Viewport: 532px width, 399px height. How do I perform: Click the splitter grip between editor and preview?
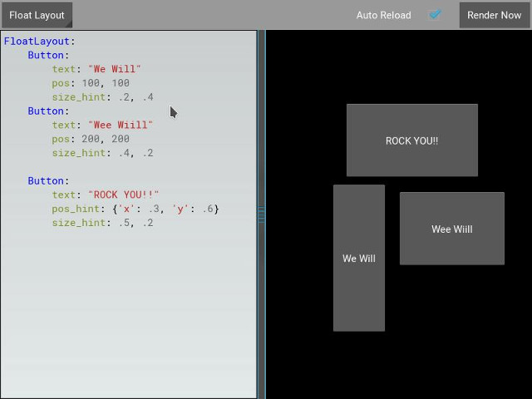pyautogui.click(x=262, y=214)
